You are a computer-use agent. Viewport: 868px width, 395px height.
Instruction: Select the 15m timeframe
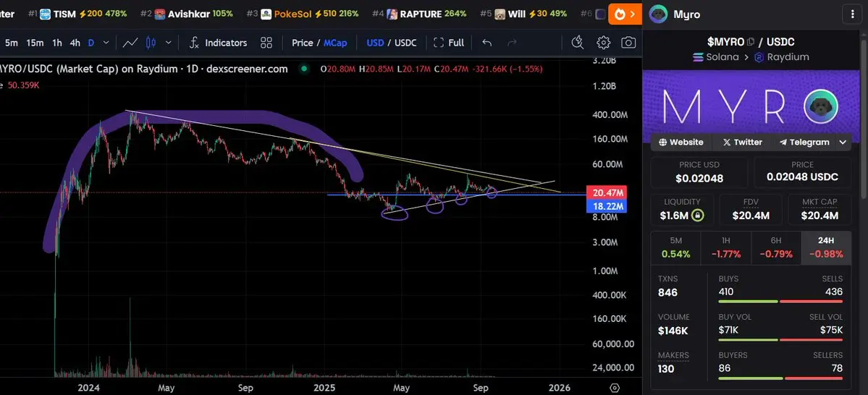coord(35,43)
